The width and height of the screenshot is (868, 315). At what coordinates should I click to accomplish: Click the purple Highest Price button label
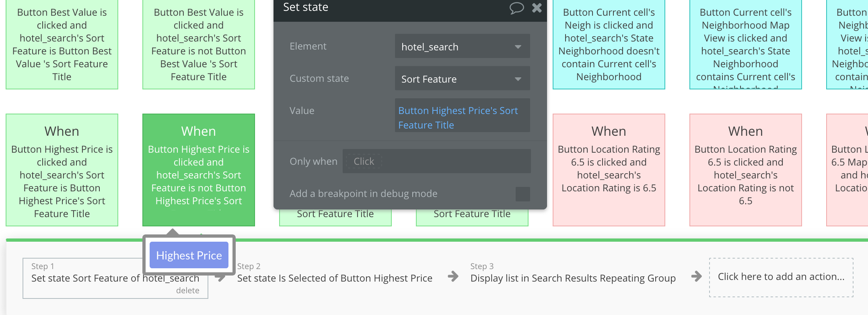point(189,255)
